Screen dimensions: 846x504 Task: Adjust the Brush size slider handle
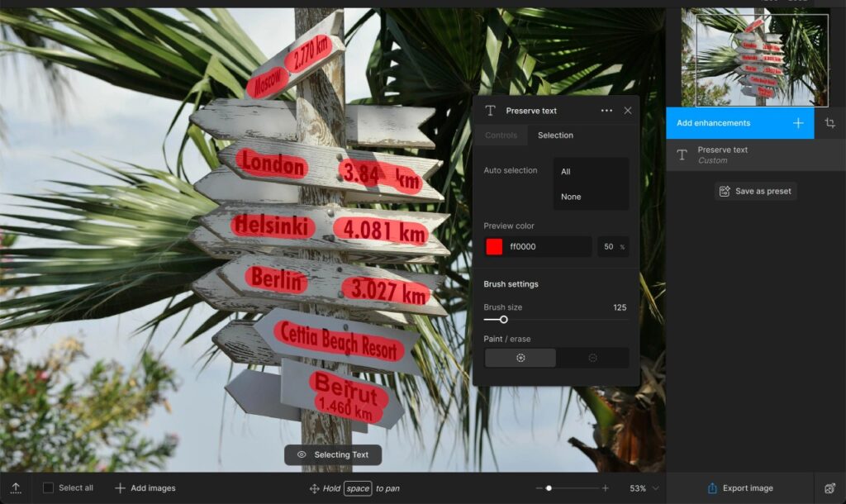click(x=503, y=320)
